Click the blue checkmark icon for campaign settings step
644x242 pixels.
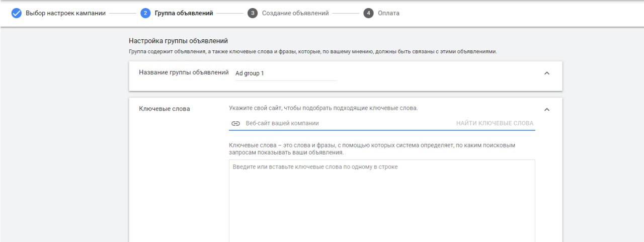(17, 13)
